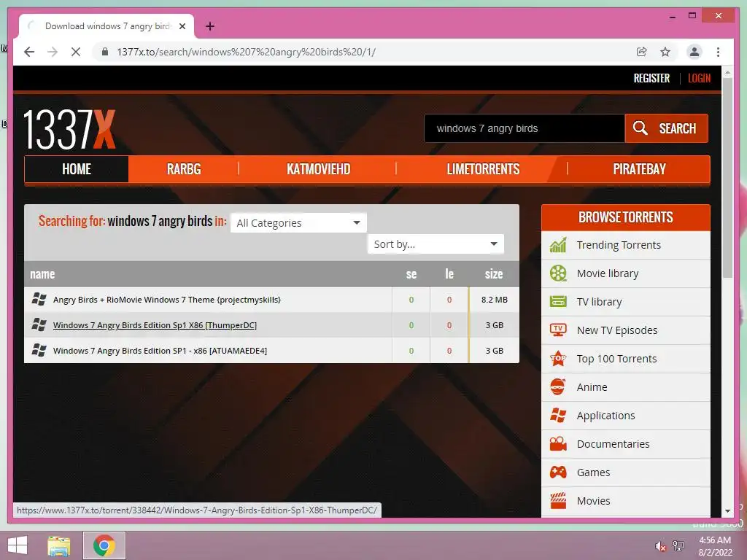Go back with the browser back arrow
This screenshot has height=560, width=747.
pos(29,52)
